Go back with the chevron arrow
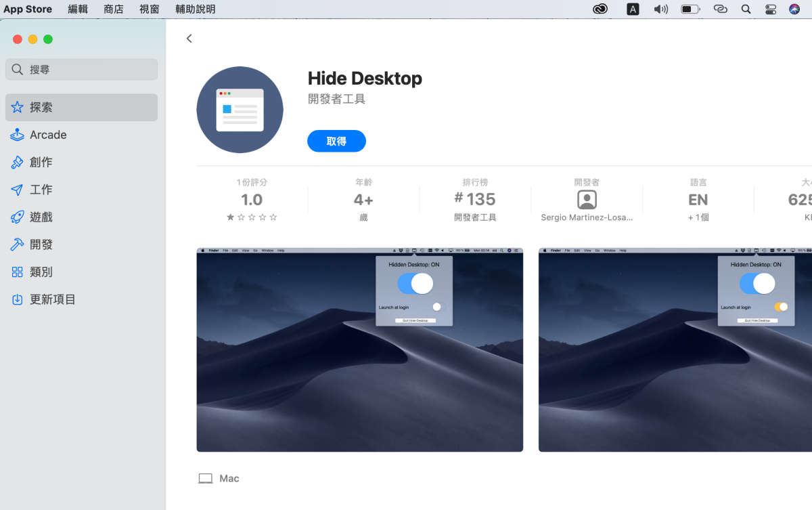812x510 pixels. coord(189,39)
